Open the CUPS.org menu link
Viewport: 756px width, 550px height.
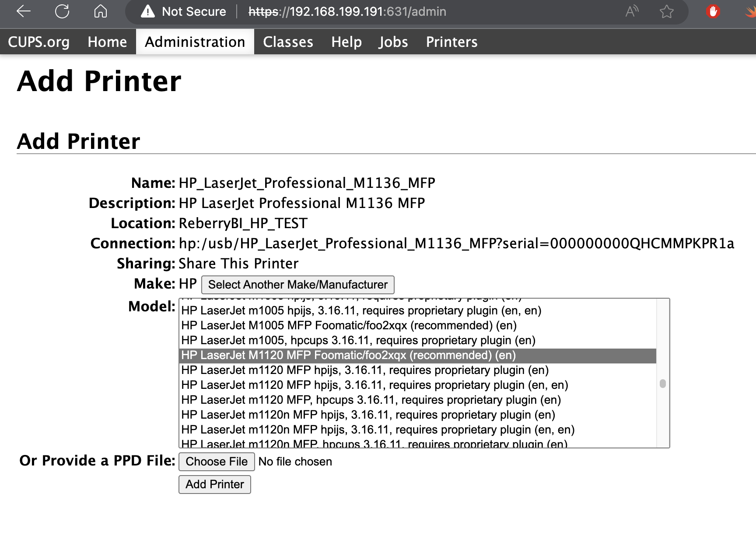coord(39,42)
